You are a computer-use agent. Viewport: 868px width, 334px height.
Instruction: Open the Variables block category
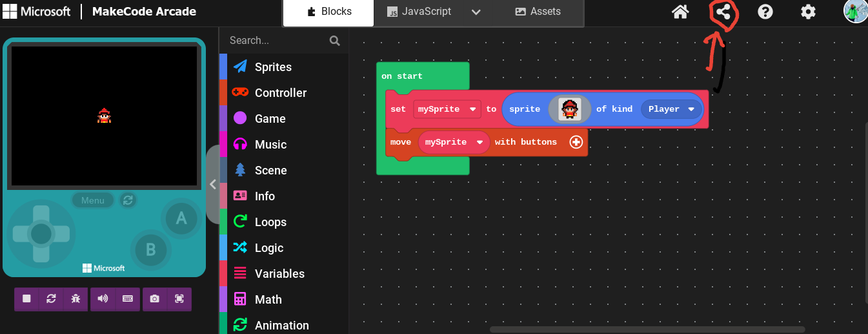coord(284,274)
